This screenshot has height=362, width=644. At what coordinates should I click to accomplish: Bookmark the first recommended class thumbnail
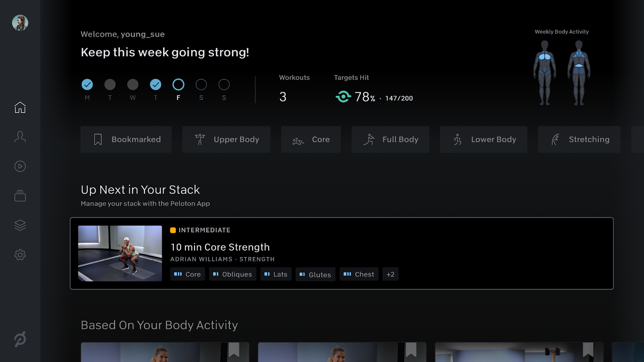pyautogui.click(x=234, y=349)
